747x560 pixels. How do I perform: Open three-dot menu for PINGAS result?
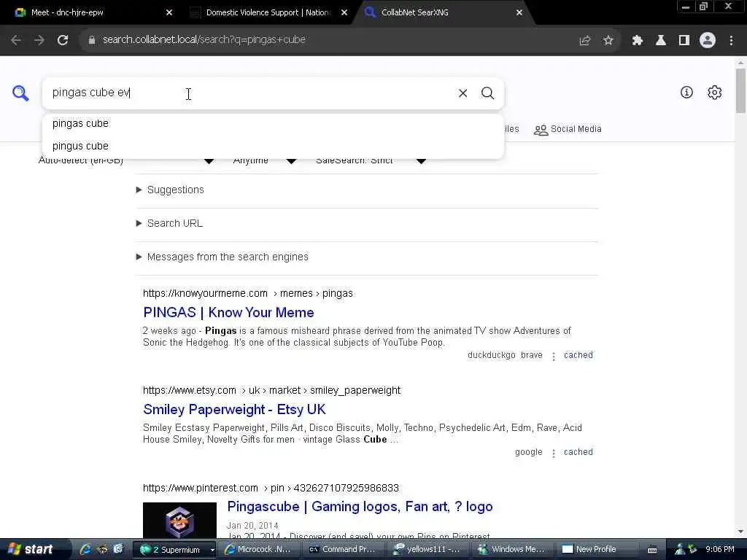(x=554, y=356)
